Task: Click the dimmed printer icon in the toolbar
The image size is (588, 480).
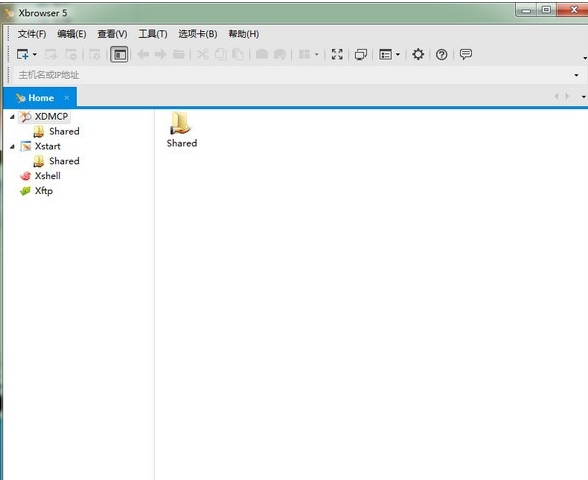Action: tap(280, 55)
